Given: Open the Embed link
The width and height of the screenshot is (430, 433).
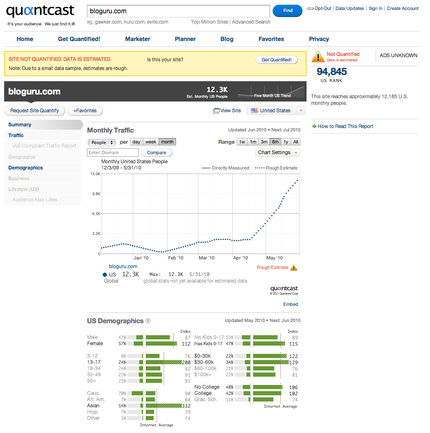Looking at the screenshot, I should pos(291,304).
